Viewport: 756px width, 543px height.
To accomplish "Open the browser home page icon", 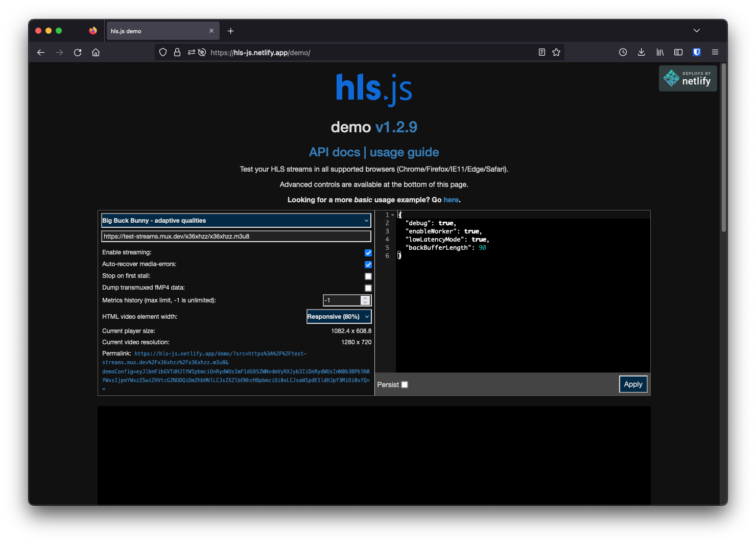I will (x=96, y=52).
